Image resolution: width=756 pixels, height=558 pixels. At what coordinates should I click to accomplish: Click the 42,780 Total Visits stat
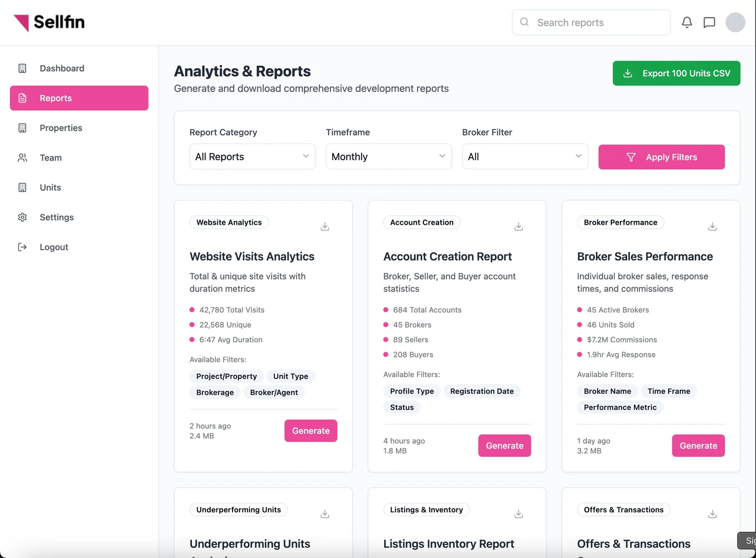coord(232,310)
